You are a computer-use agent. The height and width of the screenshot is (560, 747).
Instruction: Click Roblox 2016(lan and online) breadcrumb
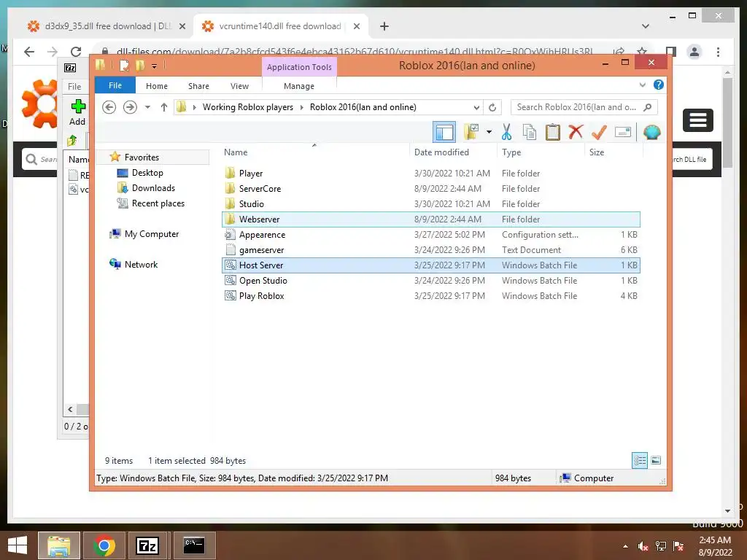pyautogui.click(x=363, y=107)
